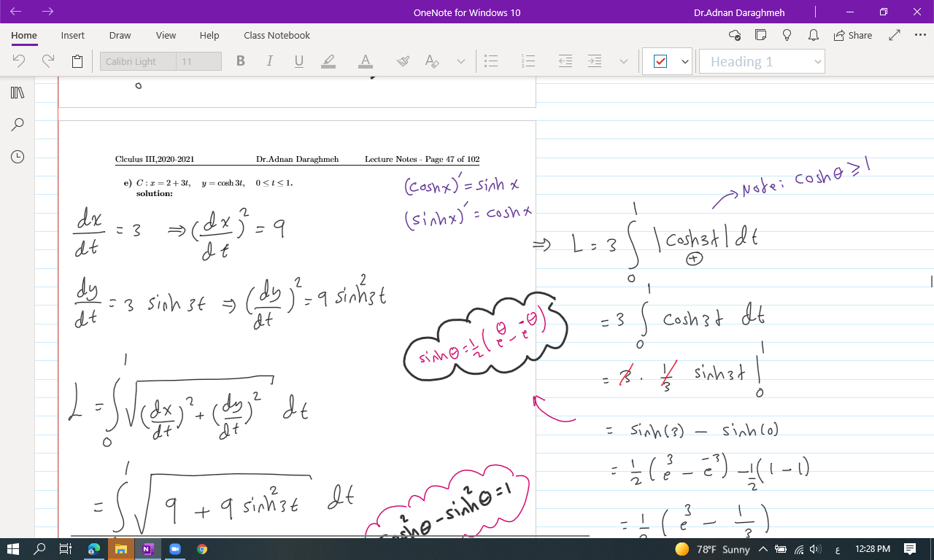Apply the highlighter text color
This screenshot has height=560, width=934.
(328, 61)
